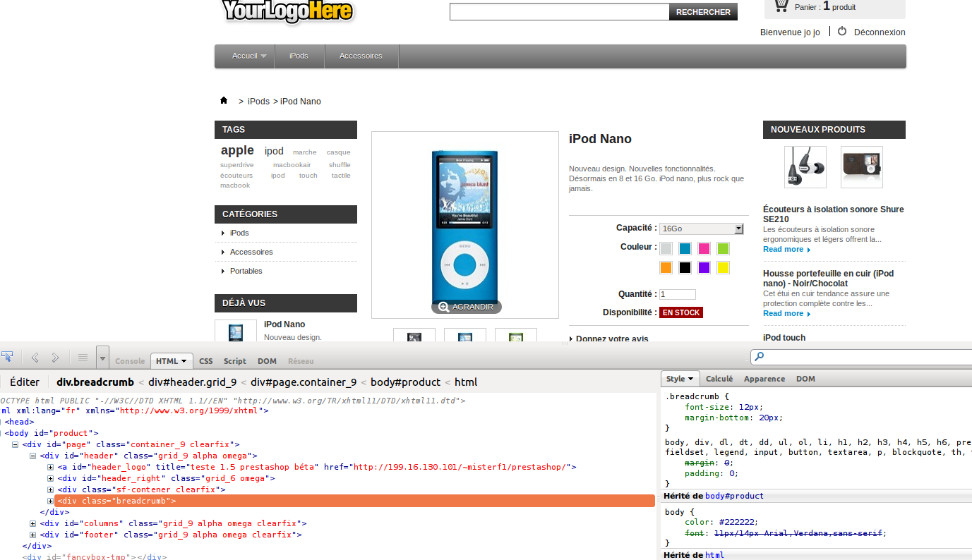Image resolution: width=972 pixels, height=560 pixels.
Task: Select the blue color swatch
Action: pos(685,248)
